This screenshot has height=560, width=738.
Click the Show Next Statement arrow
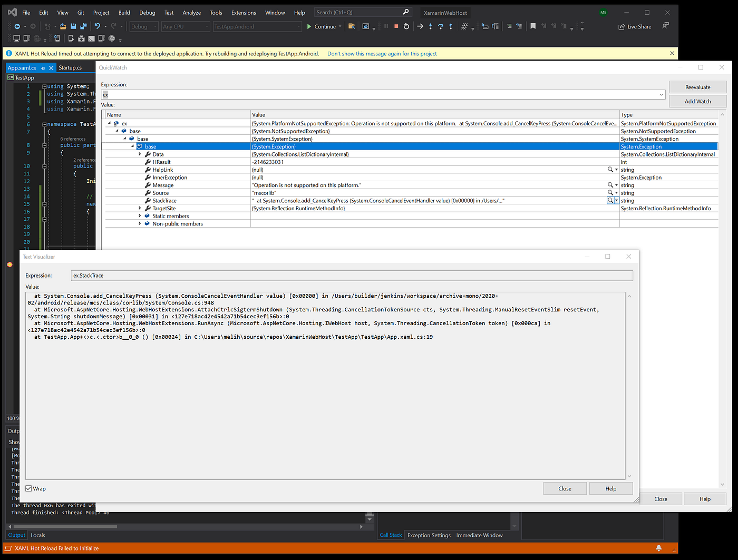click(x=420, y=26)
